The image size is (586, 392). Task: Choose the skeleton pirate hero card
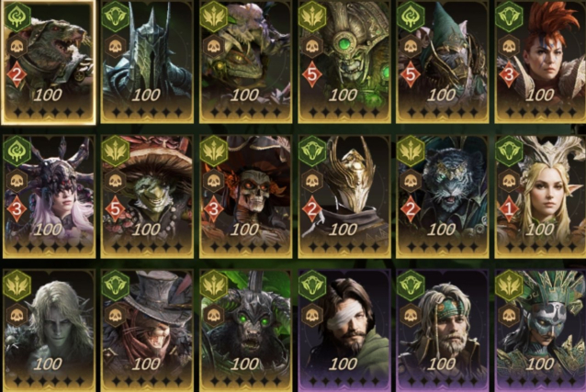pos(245,196)
